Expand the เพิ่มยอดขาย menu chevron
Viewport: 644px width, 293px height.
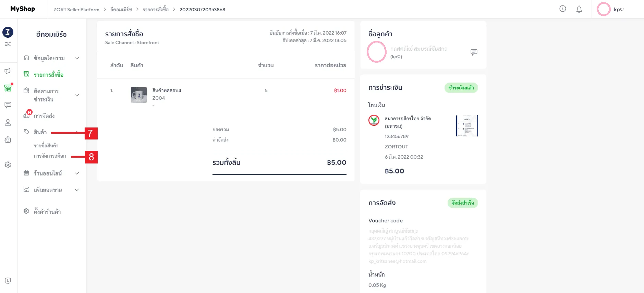click(x=77, y=190)
